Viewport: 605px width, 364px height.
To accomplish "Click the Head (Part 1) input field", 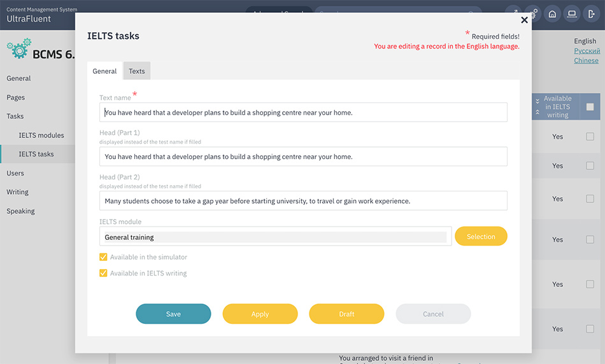I will pos(303,156).
